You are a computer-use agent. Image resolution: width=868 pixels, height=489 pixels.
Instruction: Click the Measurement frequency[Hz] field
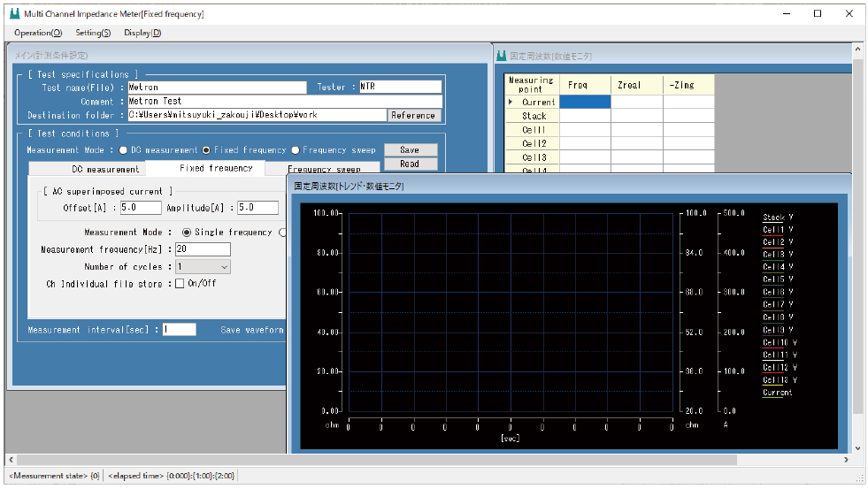pos(203,249)
